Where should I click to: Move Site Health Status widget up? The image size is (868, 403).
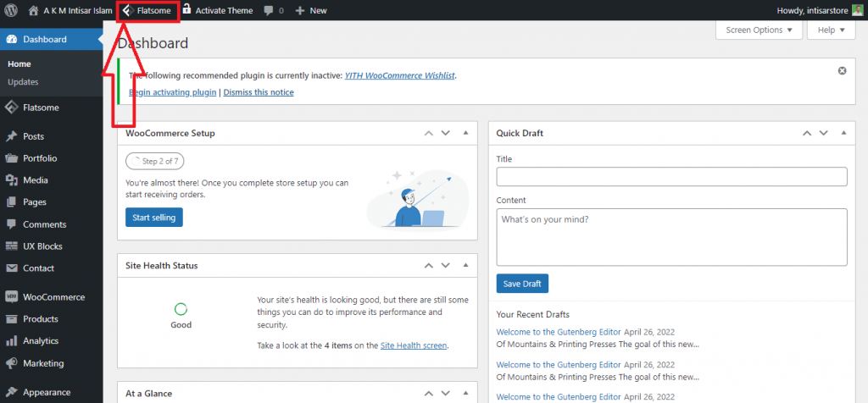(428, 265)
